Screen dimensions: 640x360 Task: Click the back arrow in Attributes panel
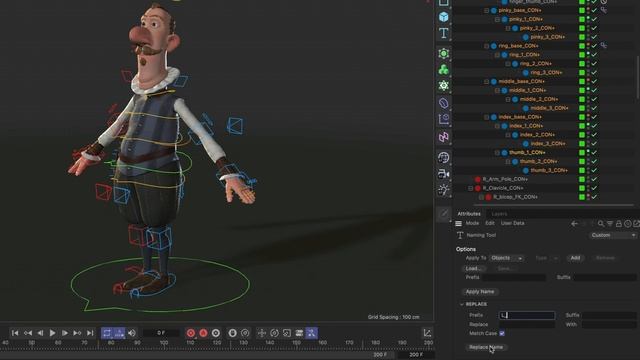click(574, 224)
